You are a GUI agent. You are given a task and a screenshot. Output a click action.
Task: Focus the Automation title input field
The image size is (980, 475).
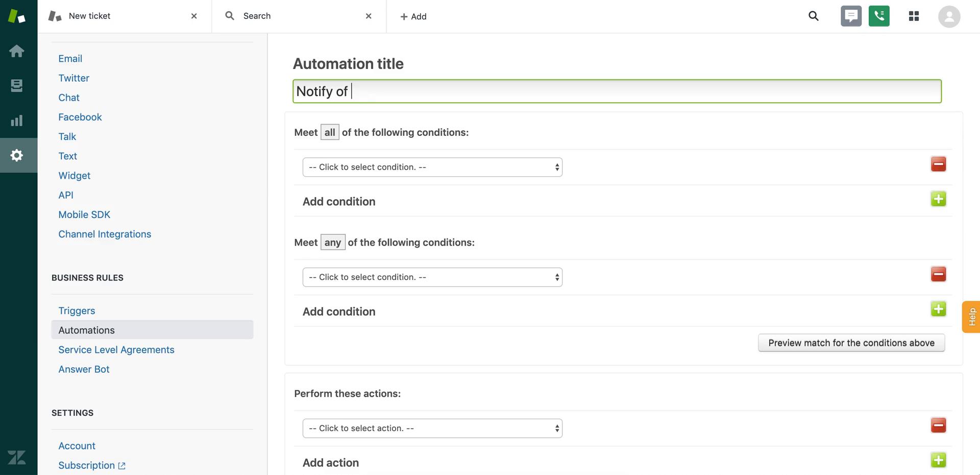(x=617, y=91)
